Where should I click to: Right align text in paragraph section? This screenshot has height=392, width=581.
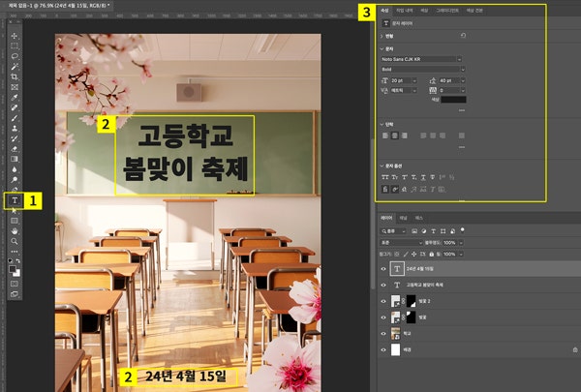coord(405,136)
